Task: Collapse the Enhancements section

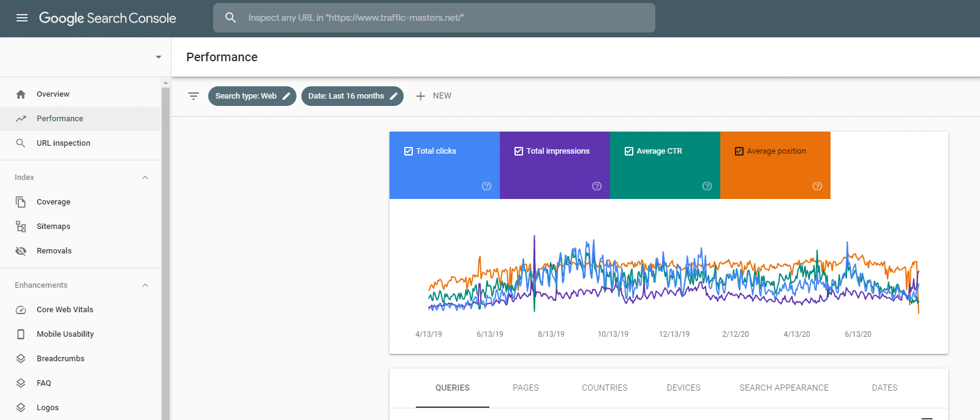Action: [x=145, y=285]
